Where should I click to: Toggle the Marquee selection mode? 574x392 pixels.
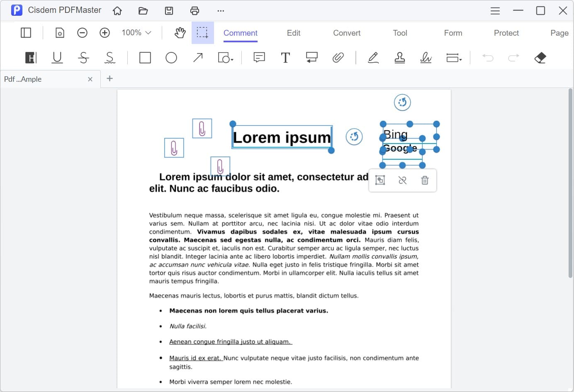point(203,32)
